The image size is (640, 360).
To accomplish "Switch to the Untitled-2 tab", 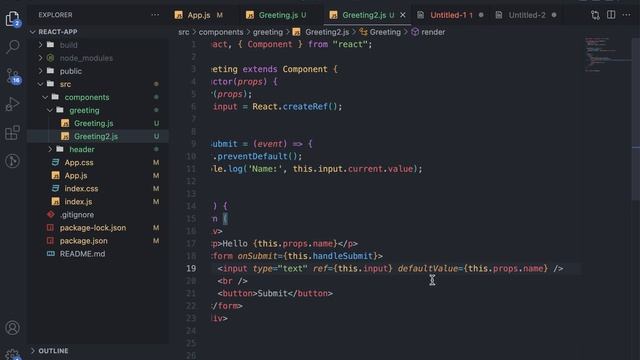I will pyautogui.click(x=527, y=15).
